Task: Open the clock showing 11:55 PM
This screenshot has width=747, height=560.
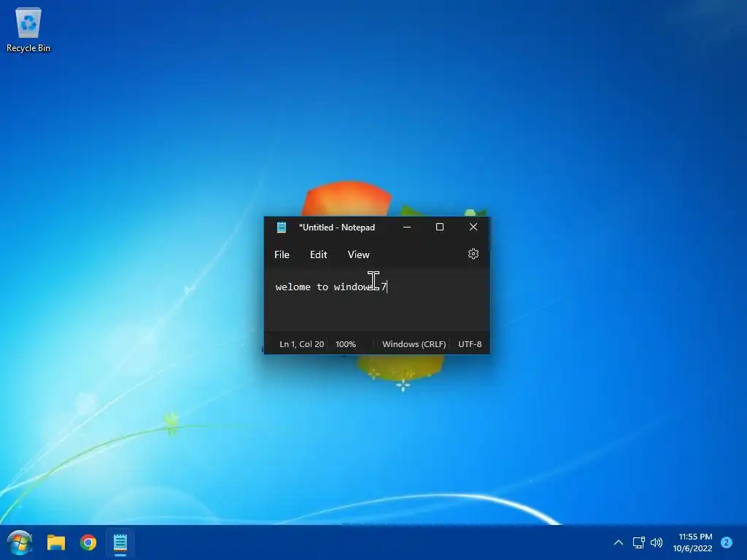Action: click(693, 542)
